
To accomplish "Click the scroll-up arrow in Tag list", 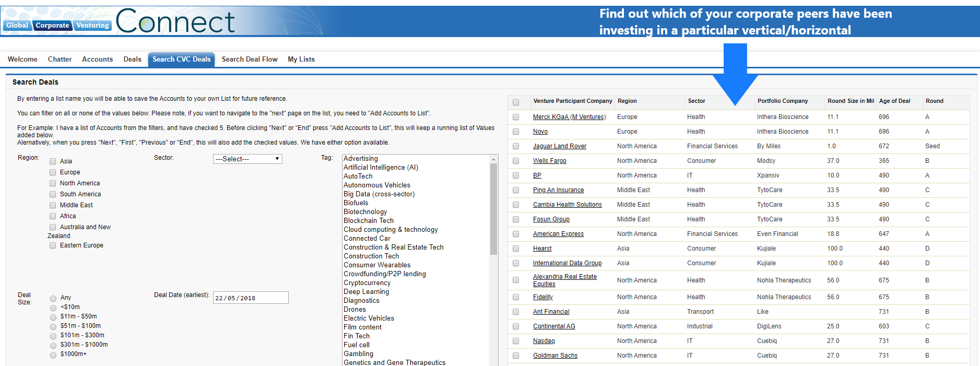I will [493, 159].
